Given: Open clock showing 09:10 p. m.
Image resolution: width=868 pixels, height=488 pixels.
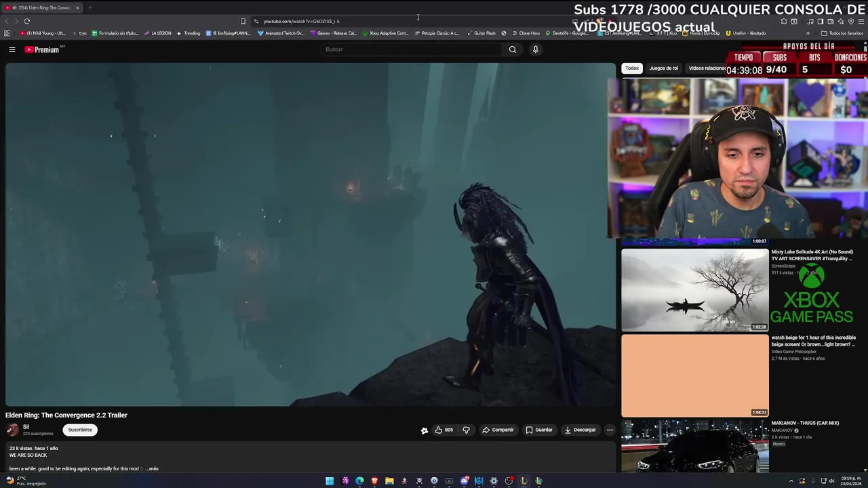Looking at the screenshot, I should (x=852, y=481).
